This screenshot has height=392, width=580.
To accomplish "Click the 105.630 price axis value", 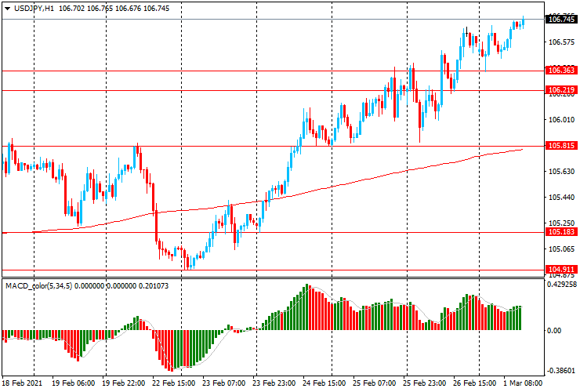I will click(561, 172).
